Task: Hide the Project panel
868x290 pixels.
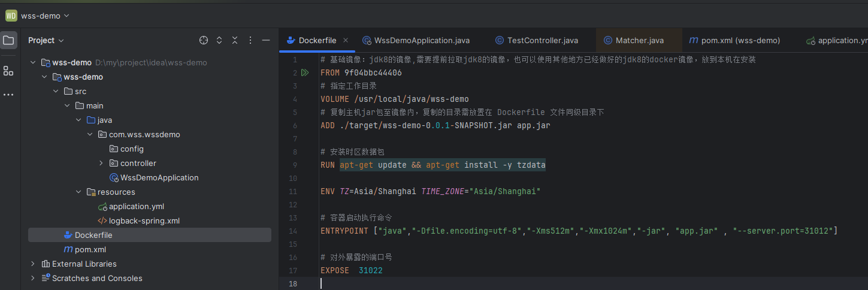Action: pyautogui.click(x=266, y=40)
